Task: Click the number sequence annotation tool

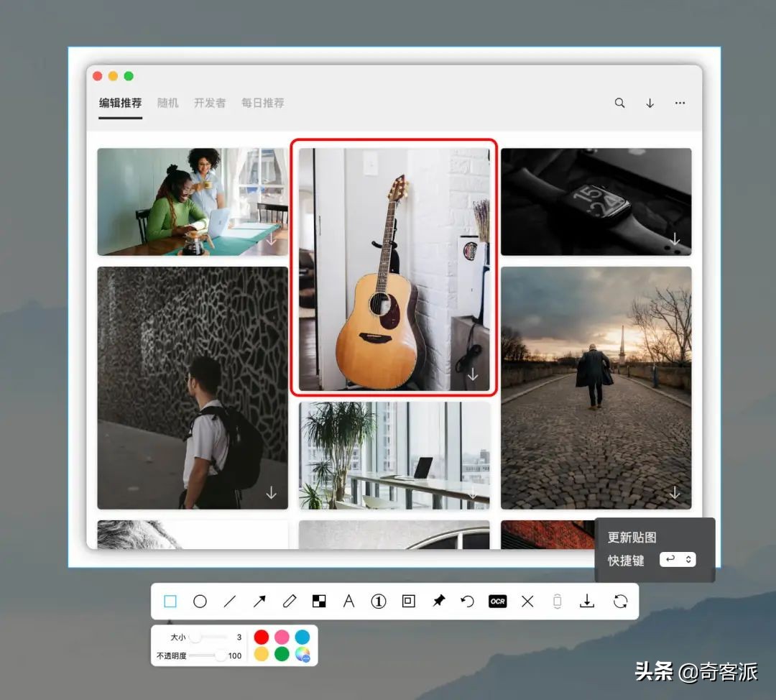Action: point(379,601)
